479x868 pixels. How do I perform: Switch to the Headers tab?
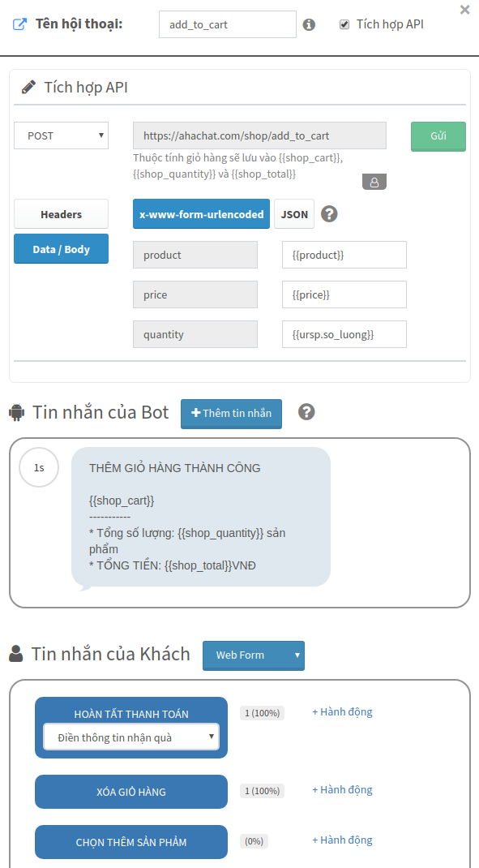tap(61, 214)
